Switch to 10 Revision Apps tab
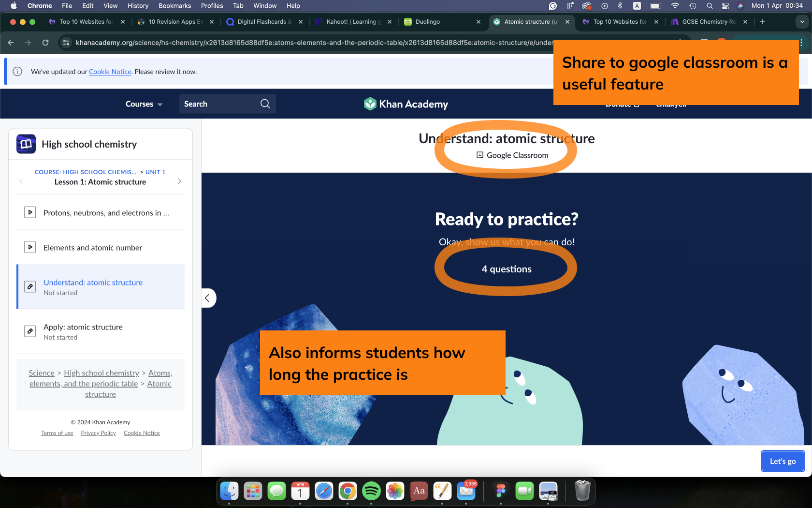This screenshot has height=508, width=812. click(175, 22)
